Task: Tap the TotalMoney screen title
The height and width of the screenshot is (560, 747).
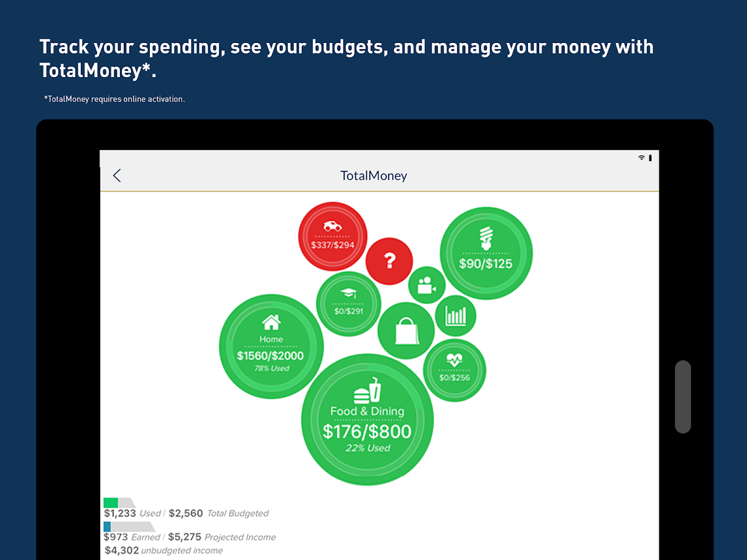Action: (374, 175)
